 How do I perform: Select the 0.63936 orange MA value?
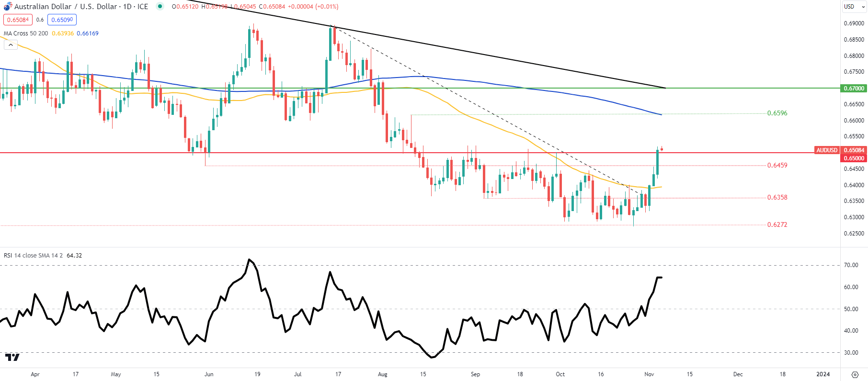(x=63, y=34)
